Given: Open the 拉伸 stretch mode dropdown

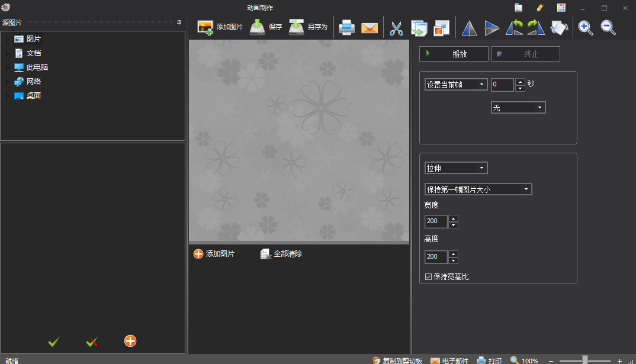Looking at the screenshot, I should [x=456, y=168].
